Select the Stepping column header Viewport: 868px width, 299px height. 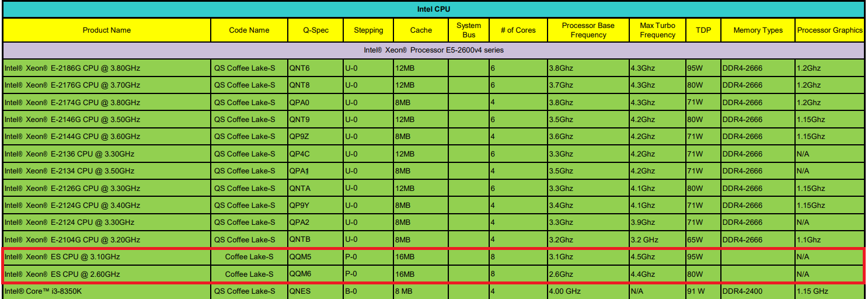(x=368, y=30)
